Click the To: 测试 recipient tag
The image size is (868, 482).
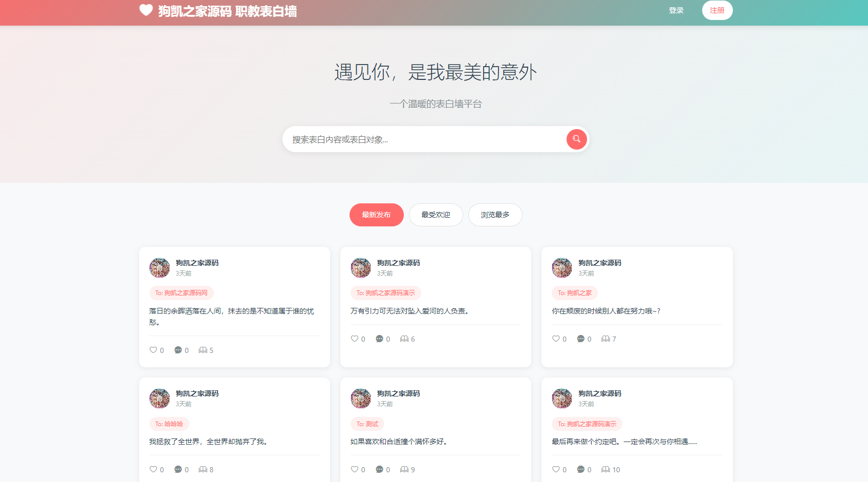[367, 424]
